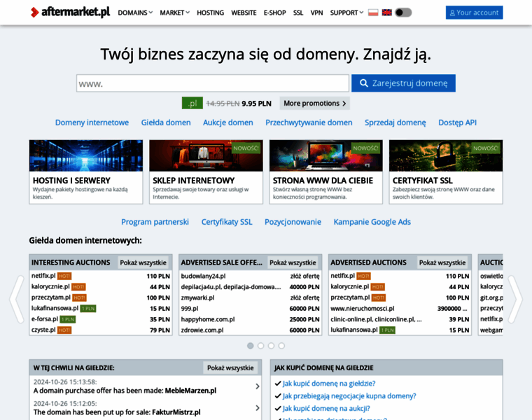Open E-SHOP menu item

275,13
